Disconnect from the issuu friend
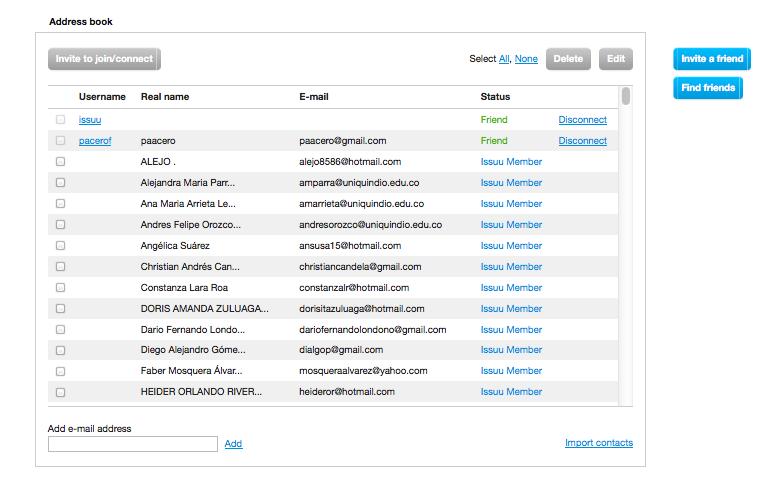This screenshot has width=766, height=487. point(582,120)
